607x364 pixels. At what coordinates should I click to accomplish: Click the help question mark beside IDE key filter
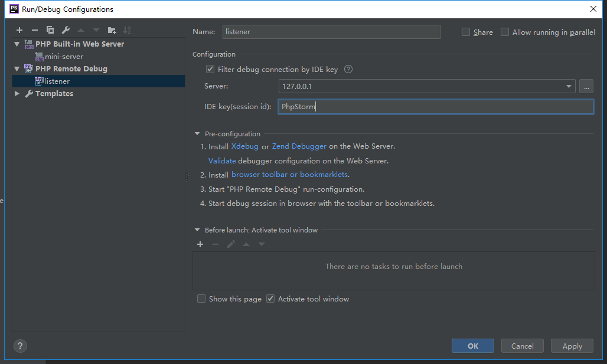pyautogui.click(x=348, y=69)
